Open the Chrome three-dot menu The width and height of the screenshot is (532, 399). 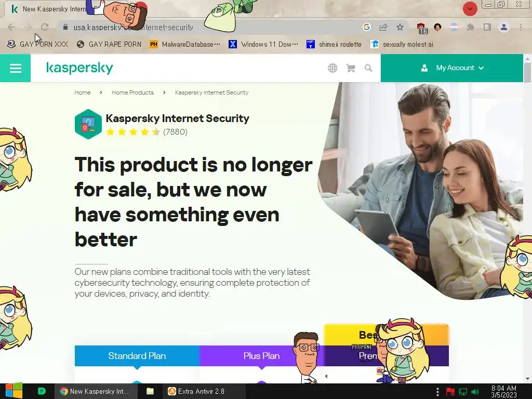coord(521,27)
